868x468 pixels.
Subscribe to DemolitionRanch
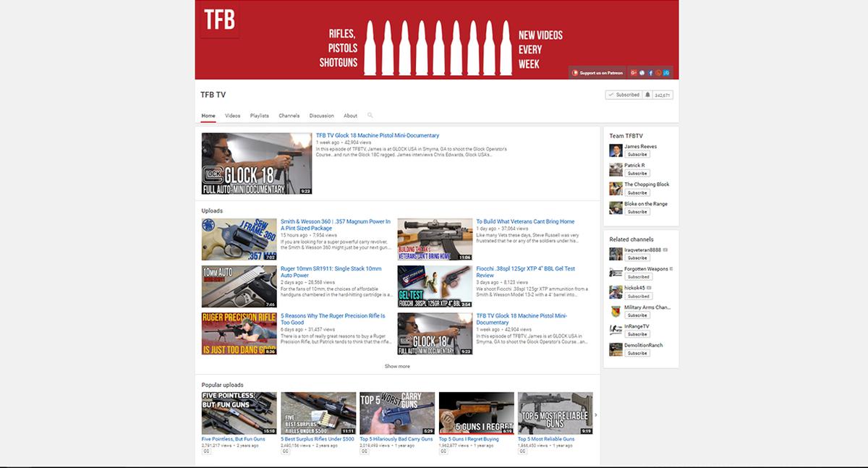(637, 353)
